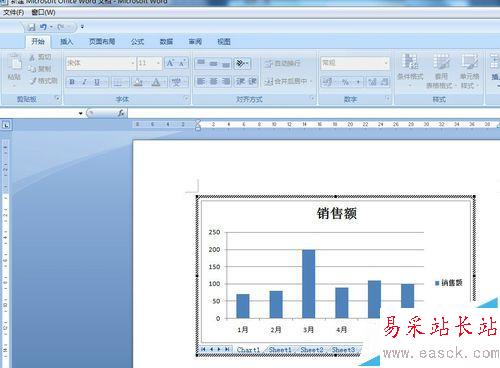Click the 销售额 chart title

point(337,213)
